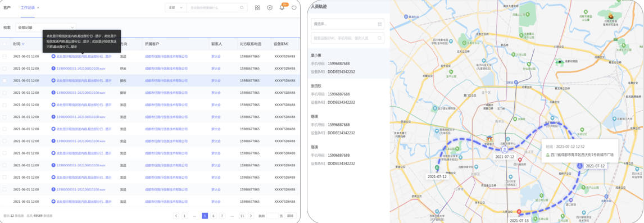
Task: Click the power logout icon
Action: click(294, 7)
